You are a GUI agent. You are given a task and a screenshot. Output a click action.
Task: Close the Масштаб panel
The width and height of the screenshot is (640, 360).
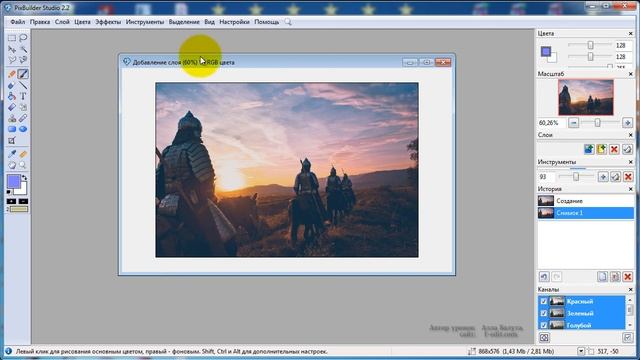630,74
